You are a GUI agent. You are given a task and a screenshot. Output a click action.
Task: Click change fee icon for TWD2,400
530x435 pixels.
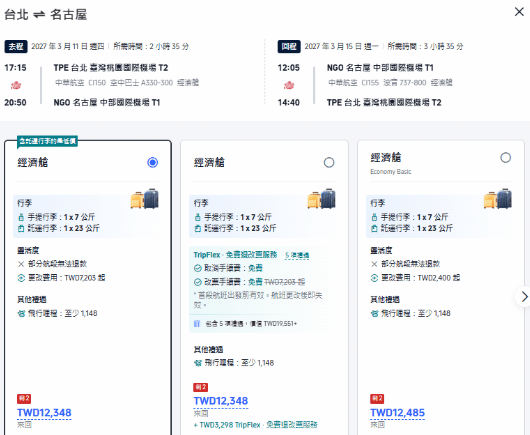[374, 278]
